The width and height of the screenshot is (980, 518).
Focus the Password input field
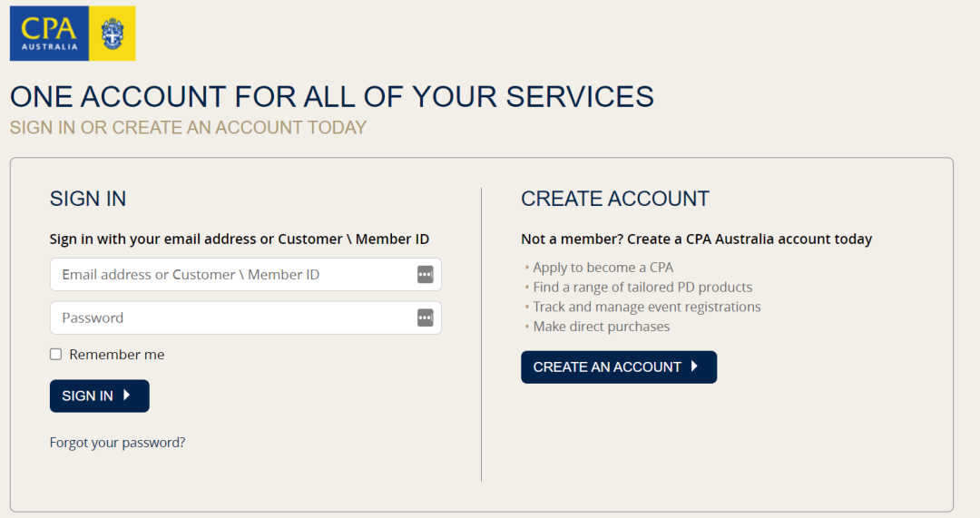click(246, 318)
